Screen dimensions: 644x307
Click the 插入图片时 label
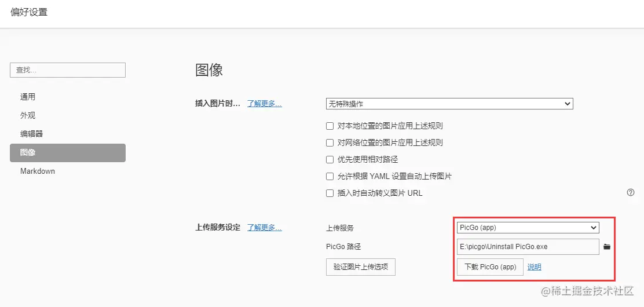click(x=217, y=104)
